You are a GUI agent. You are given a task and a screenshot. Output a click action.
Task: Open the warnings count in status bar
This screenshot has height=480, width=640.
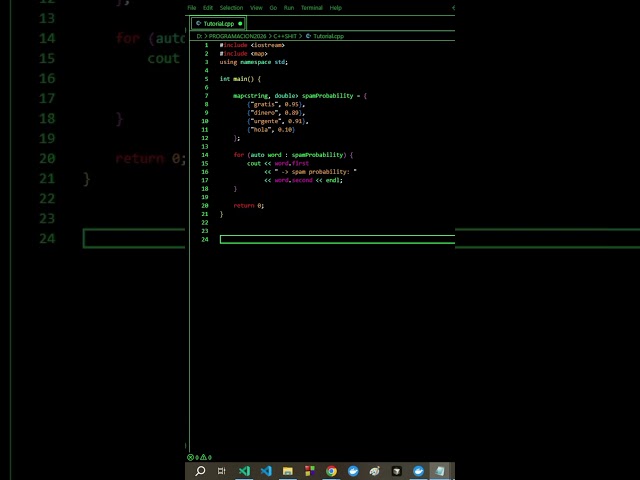coord(206,457)
